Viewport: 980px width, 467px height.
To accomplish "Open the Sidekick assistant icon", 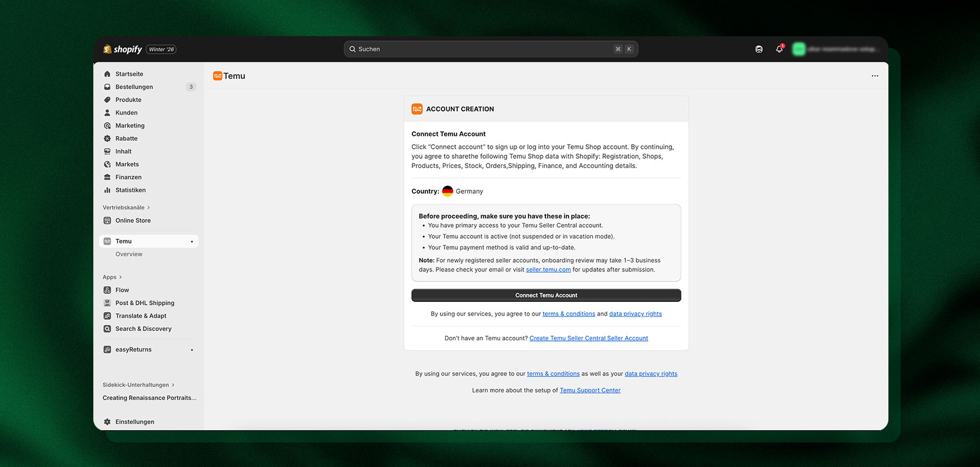I will [759, 49].
